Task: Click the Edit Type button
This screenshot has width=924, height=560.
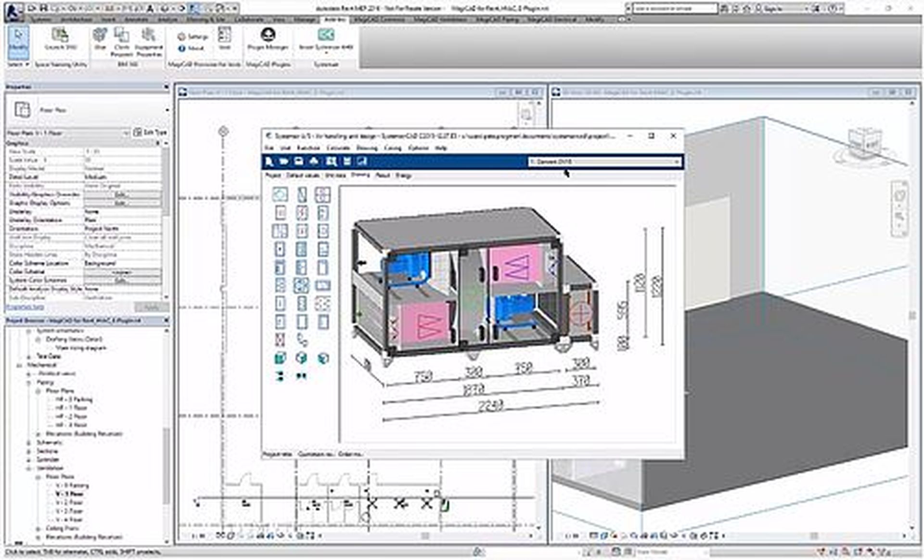Action: click(151, 132)
